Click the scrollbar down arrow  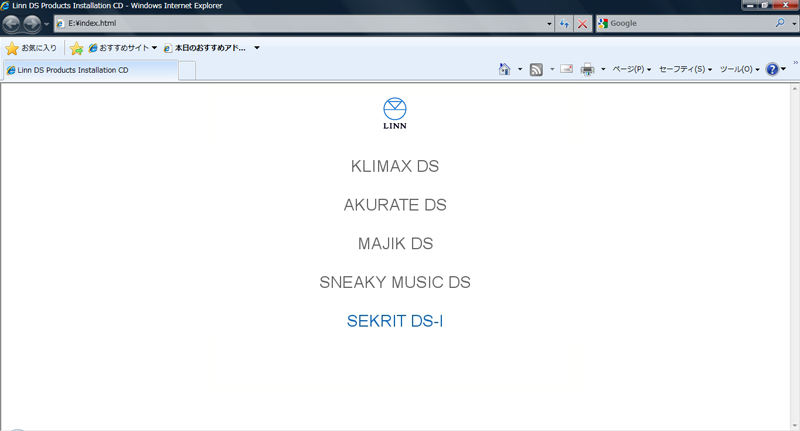coord(795,425)
